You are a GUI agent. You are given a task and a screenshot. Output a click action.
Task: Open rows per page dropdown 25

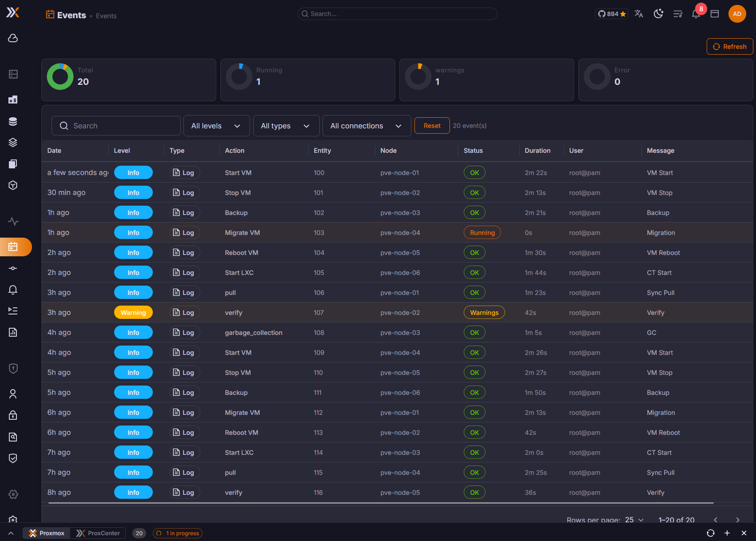pos(634,520)
